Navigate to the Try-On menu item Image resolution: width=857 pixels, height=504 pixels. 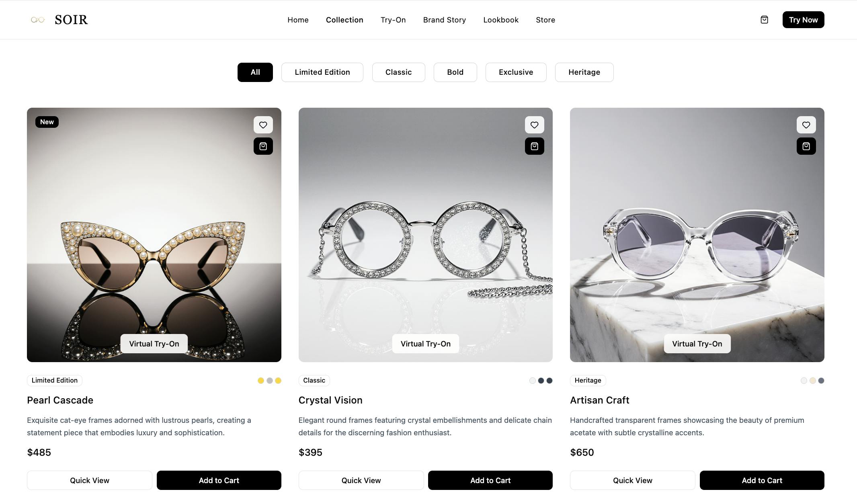tap(393, 20)
